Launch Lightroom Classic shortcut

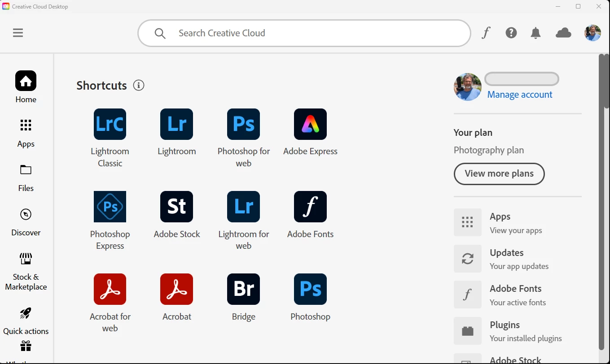point(110,138)
